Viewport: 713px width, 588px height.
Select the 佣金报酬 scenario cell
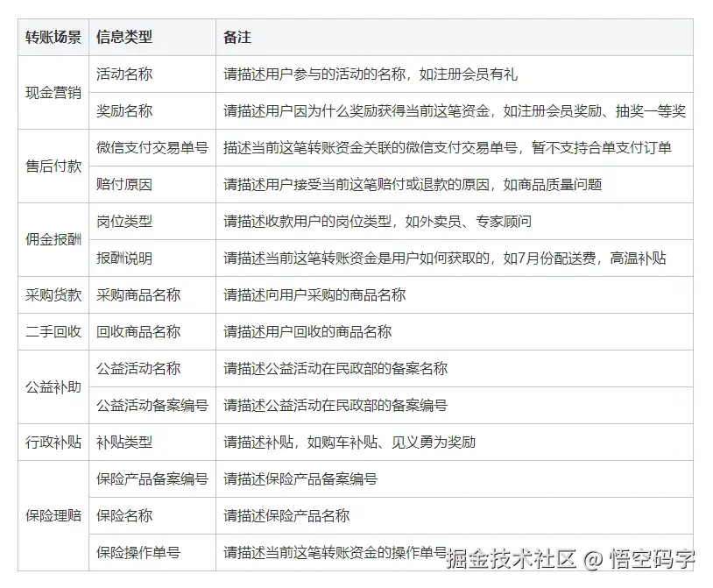53,240
